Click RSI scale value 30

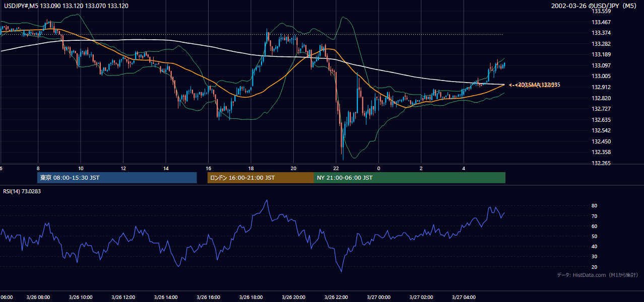point(595,257)
